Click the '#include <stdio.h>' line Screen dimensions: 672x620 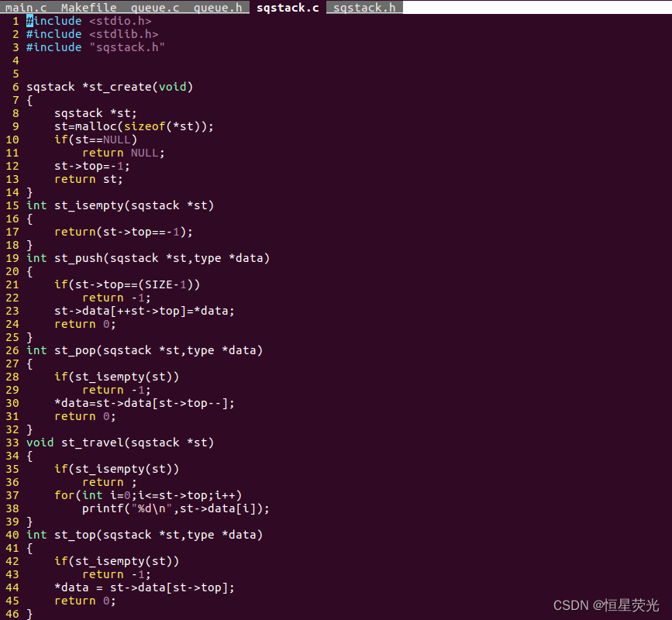(88, 21)
